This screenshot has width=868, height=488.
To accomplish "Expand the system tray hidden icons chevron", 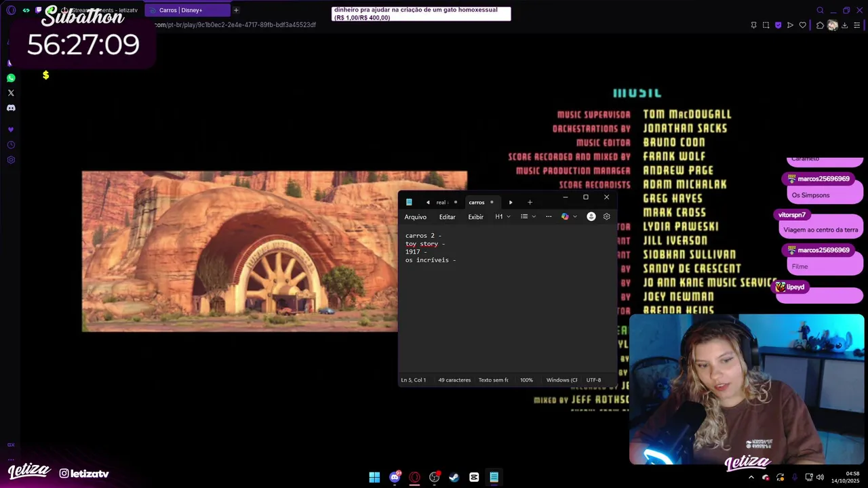I will point(751,477).
